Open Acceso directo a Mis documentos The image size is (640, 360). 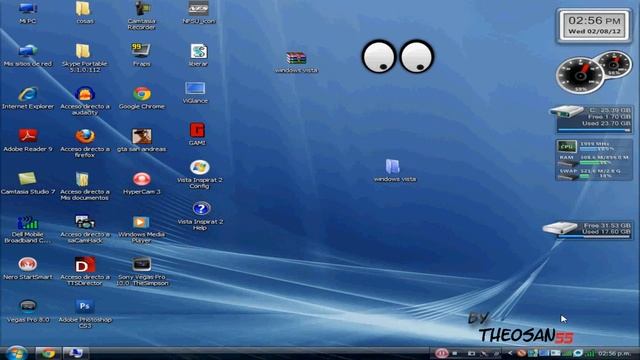[x=84, y=186]
